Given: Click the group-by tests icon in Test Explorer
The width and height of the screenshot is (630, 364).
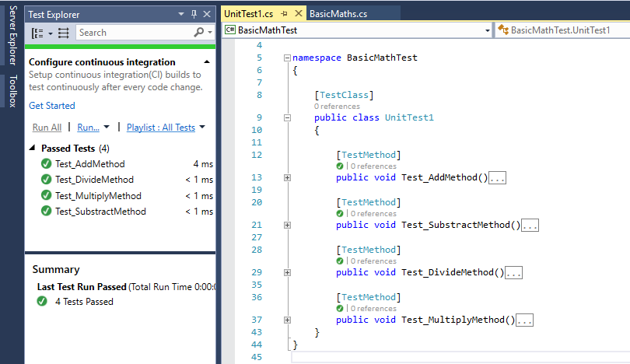Looking at the screenshot, I should click(37, 33).
